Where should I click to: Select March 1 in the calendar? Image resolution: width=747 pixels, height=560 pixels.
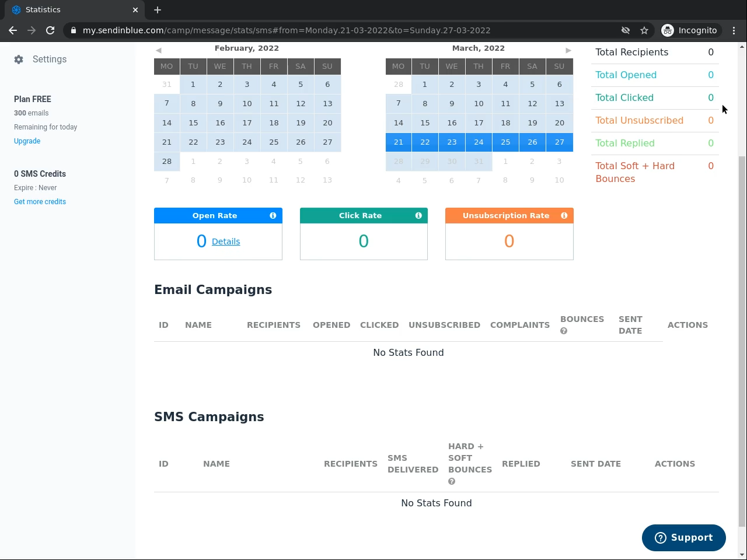coord(425,85)
